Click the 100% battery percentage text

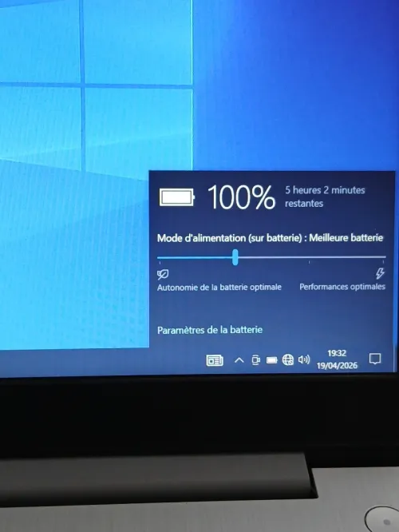(241, 197)
